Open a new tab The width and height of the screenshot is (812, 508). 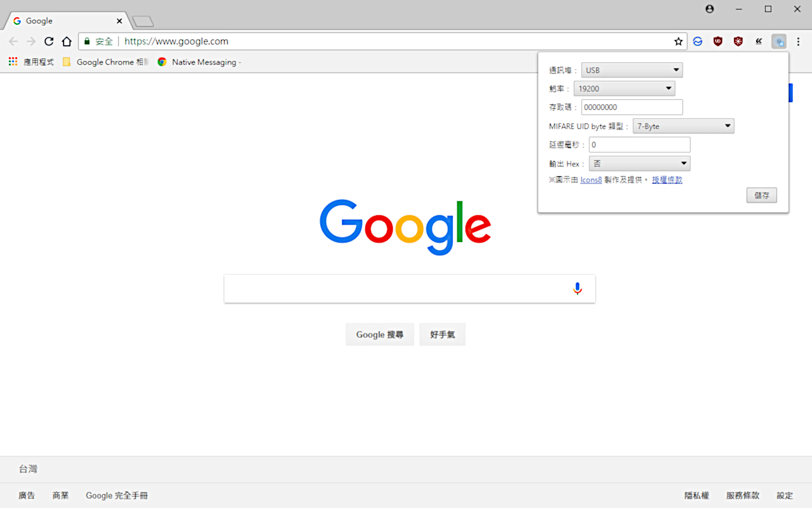[x=143, y=22]
